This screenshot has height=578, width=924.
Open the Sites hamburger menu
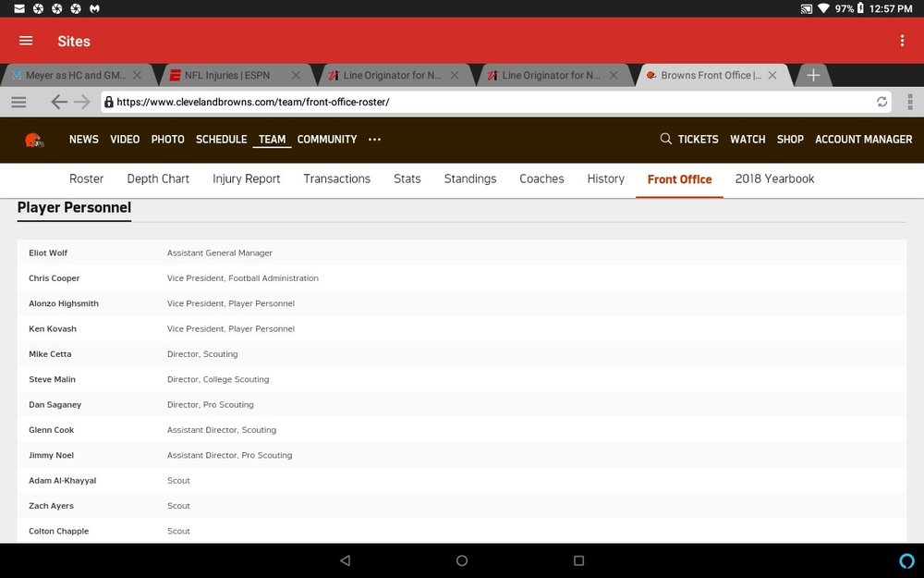click(26, 41)
